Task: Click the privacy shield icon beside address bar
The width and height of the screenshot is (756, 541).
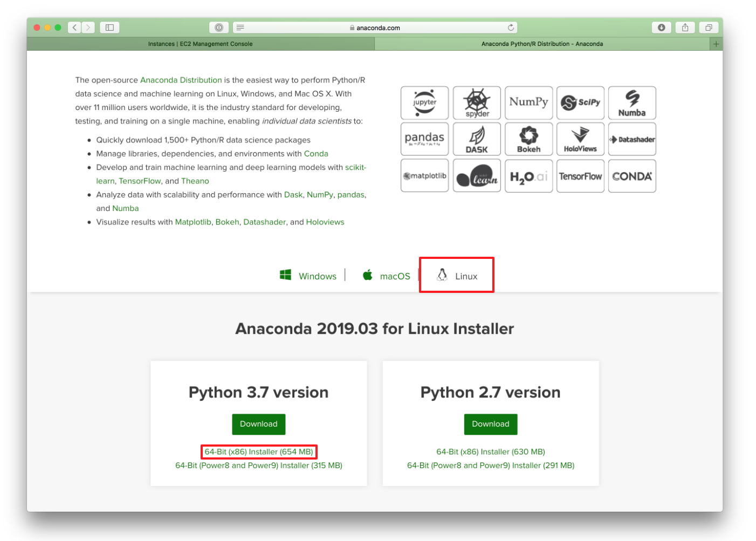Action: click(219, 28)
